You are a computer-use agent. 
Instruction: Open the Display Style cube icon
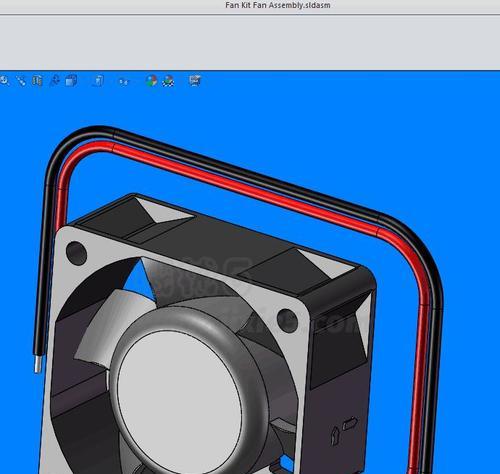[x=71, y=81]
